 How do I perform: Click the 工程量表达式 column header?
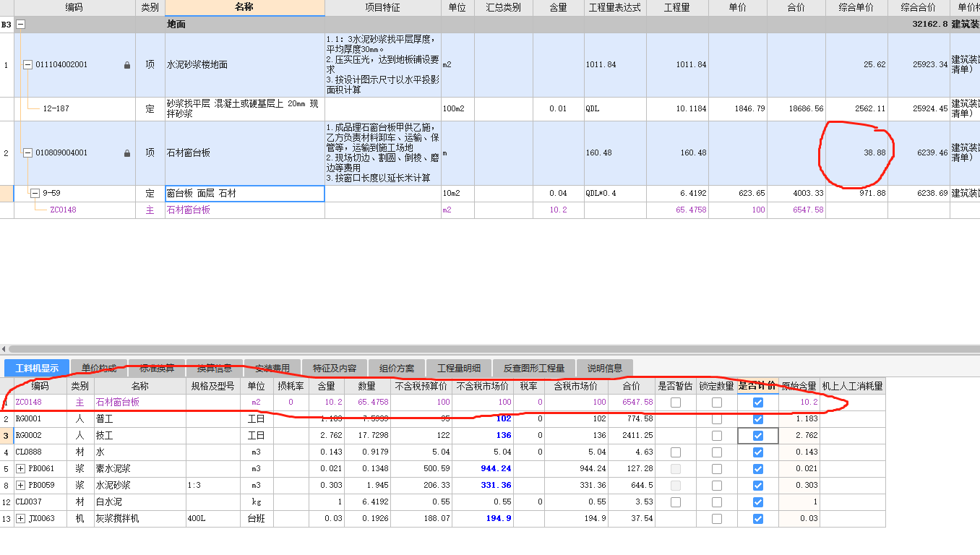(x=615, y=8)
